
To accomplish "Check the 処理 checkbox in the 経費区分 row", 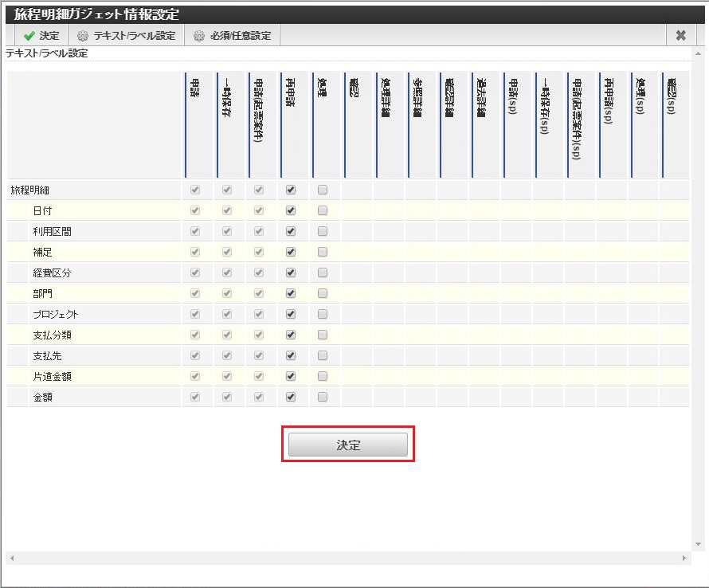I will (323, 272).
